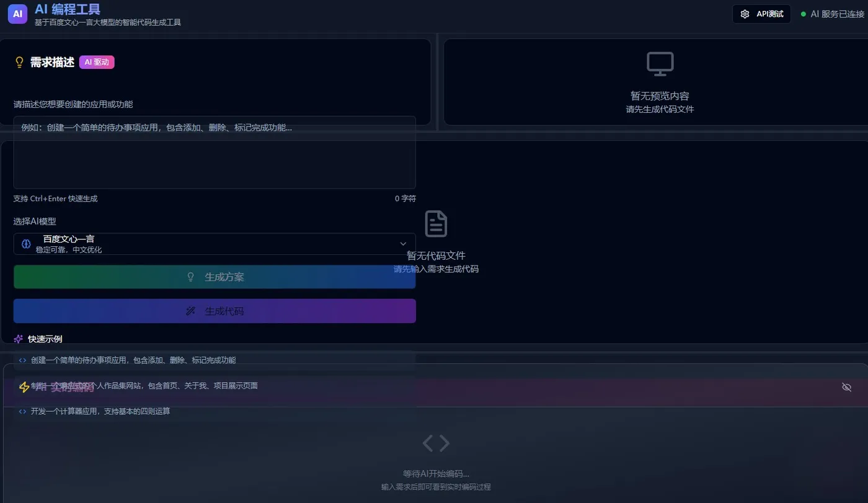Click the 请描述您想要创建的应用或功能 label
The height and width of the screenshot is (503, 868).
73,104
